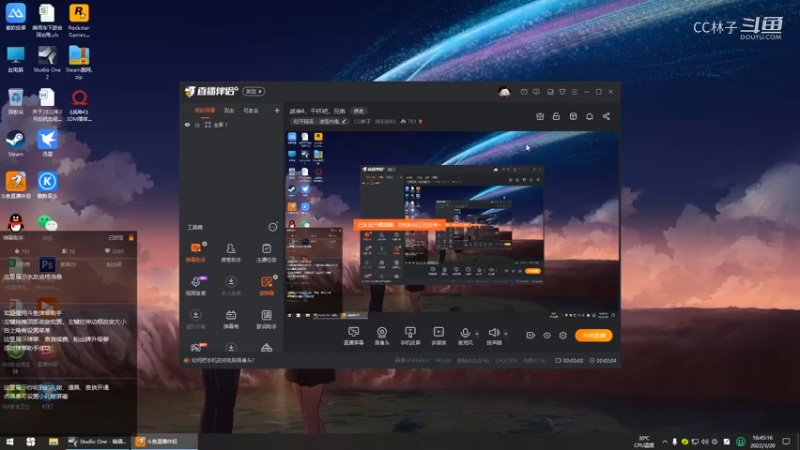Open Steam desktop shortcut
Viewport: 800px width, 450px height.
[15, 143]
